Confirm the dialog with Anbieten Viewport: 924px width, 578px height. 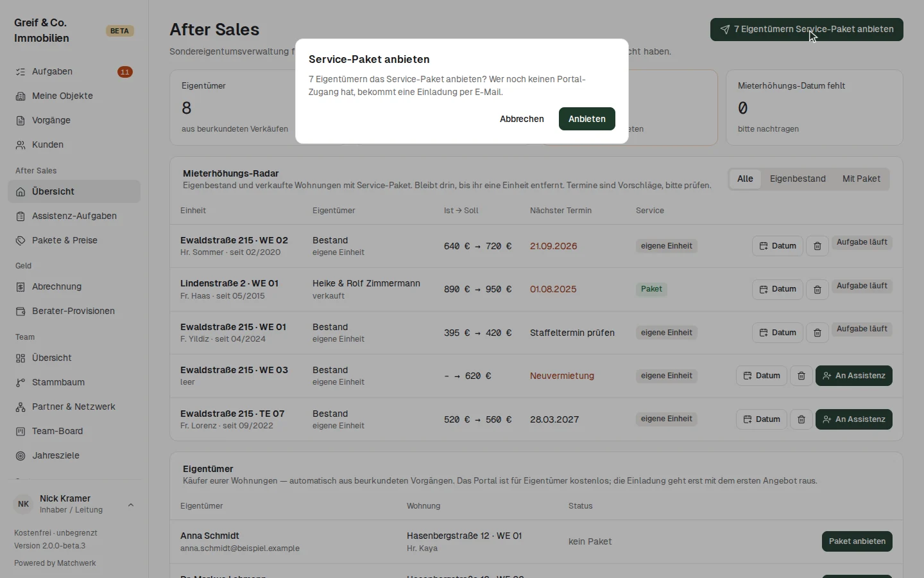tap(587, 119)
